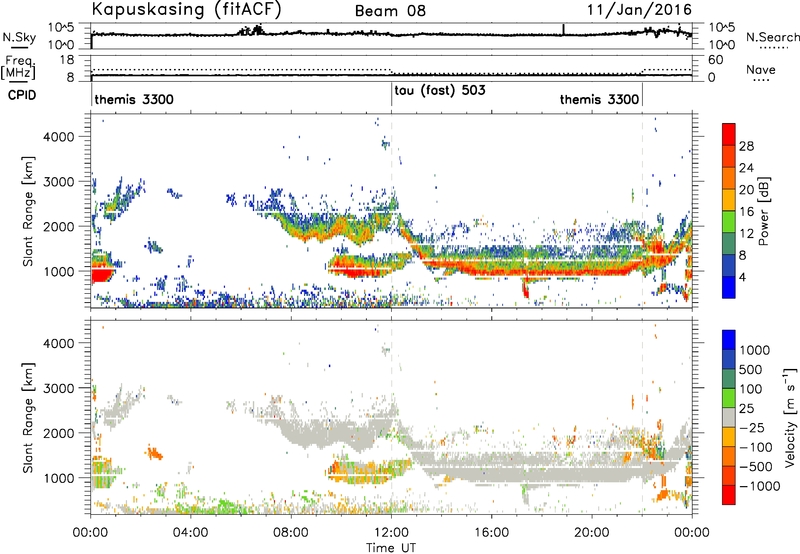Click the -25 label on Velocity colorbar
Viewport: 800px width, 554px height.
click(x=752, y=428)
